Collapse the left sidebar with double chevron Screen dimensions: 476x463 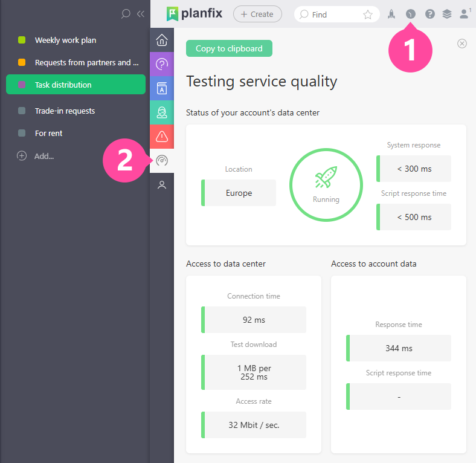pyautogui.click(x=141, y=13)
